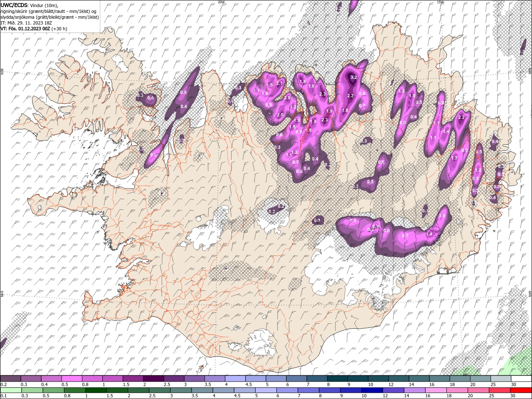This screenshot has height=399, width=532.
Task: Pick the bright pink 0.5 swatch in snow scale
Action: tap(71, 379)
